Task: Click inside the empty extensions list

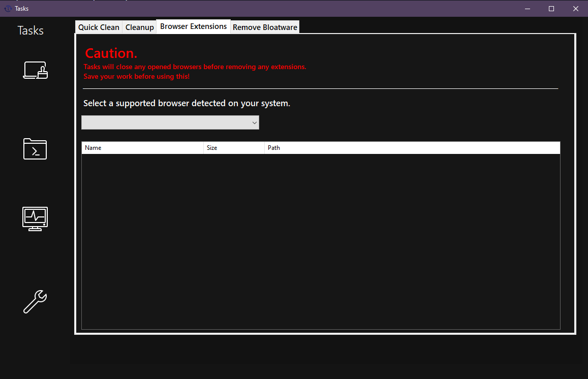Action: (x=320, y=239)
